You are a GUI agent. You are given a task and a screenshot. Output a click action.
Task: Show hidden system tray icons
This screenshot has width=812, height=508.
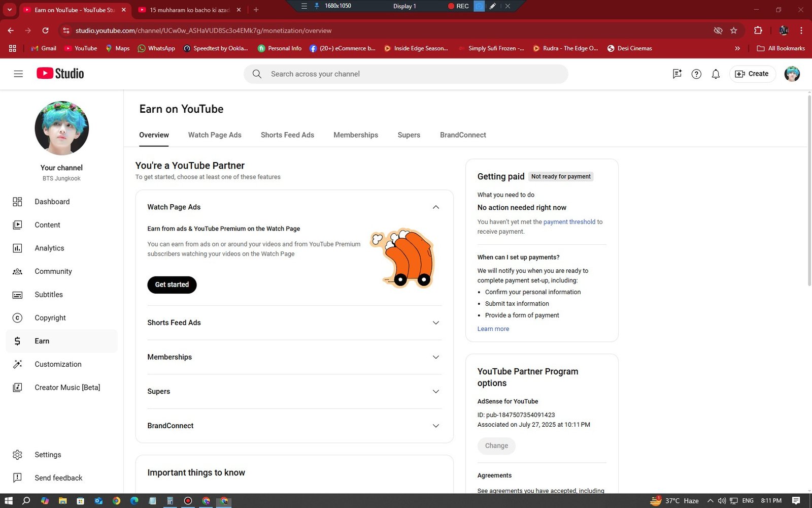[x=710, y=501]
